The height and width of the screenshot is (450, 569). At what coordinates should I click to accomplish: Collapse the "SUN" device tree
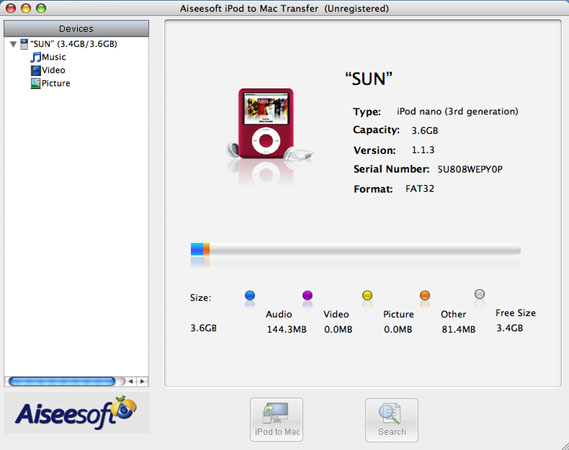click(x=13, y=44)
